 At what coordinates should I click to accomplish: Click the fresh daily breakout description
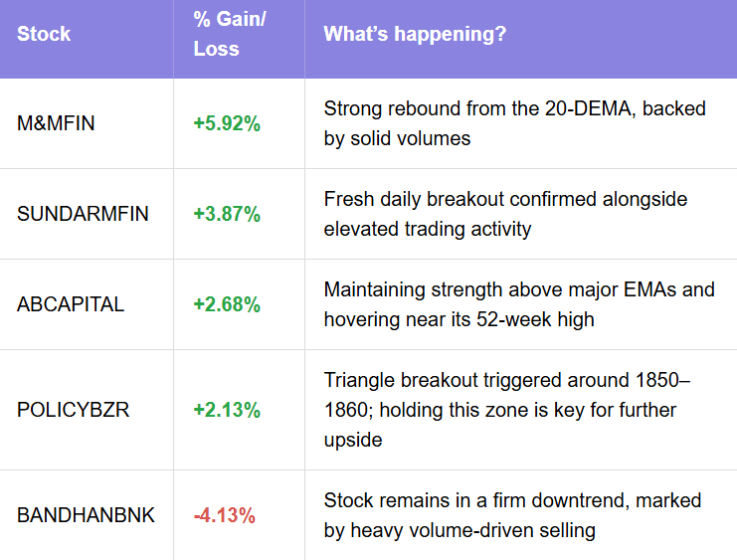[x=505, y=214]
